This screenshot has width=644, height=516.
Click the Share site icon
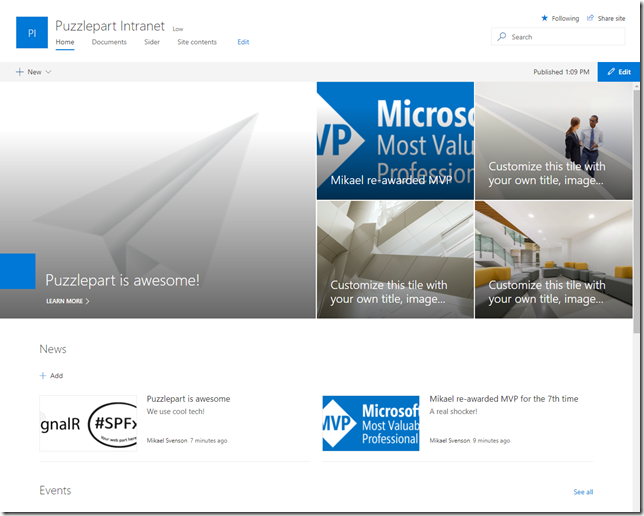point(591,18)
